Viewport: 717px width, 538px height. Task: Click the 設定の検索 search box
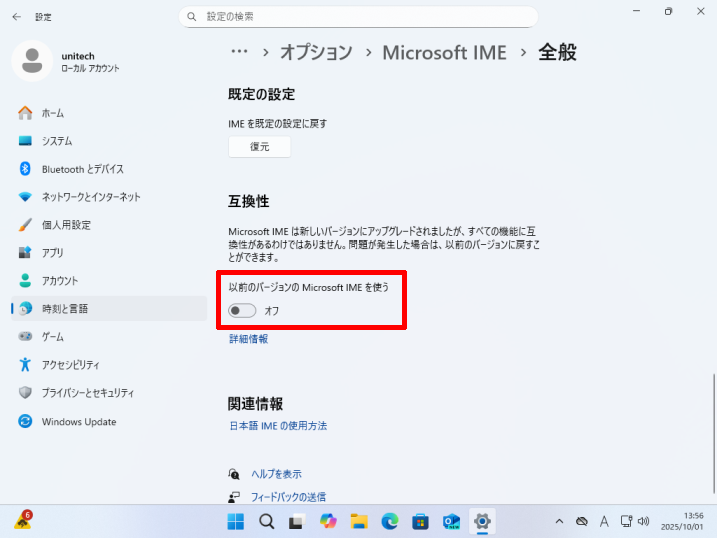point(358,17)
